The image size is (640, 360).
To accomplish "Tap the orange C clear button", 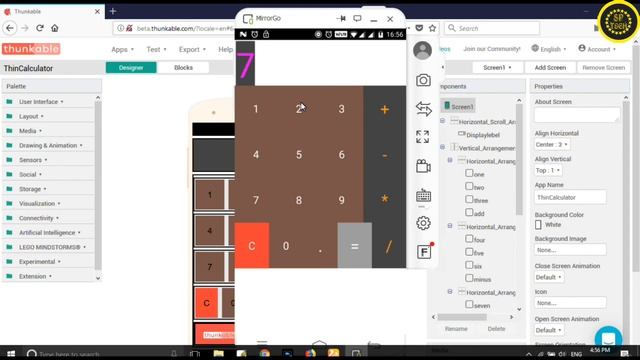I will pos(252,246).
